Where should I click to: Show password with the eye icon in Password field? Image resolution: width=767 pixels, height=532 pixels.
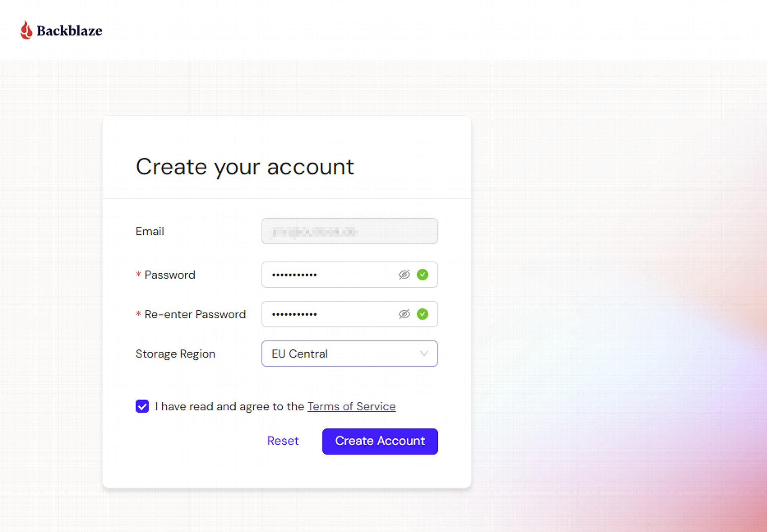click(404, 275)
